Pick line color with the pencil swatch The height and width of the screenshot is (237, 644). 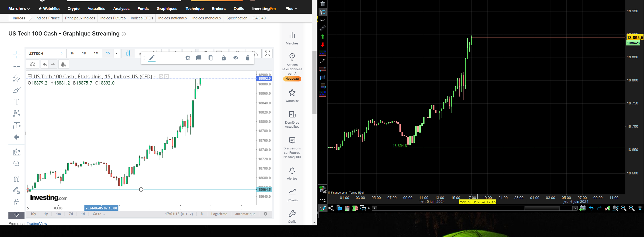point(152,58)
